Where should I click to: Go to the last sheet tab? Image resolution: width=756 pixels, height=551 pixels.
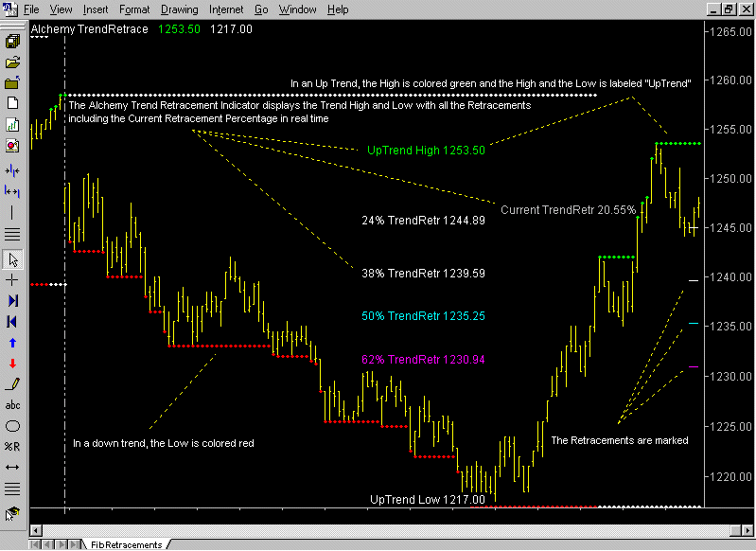click(75, 544)
